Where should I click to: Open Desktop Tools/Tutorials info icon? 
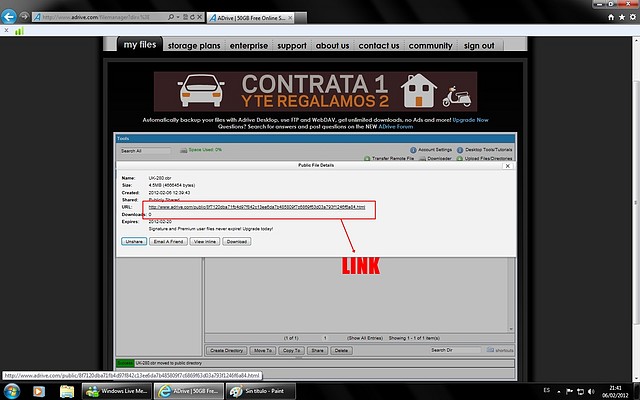pyautogui.click(x=460, y=150)
